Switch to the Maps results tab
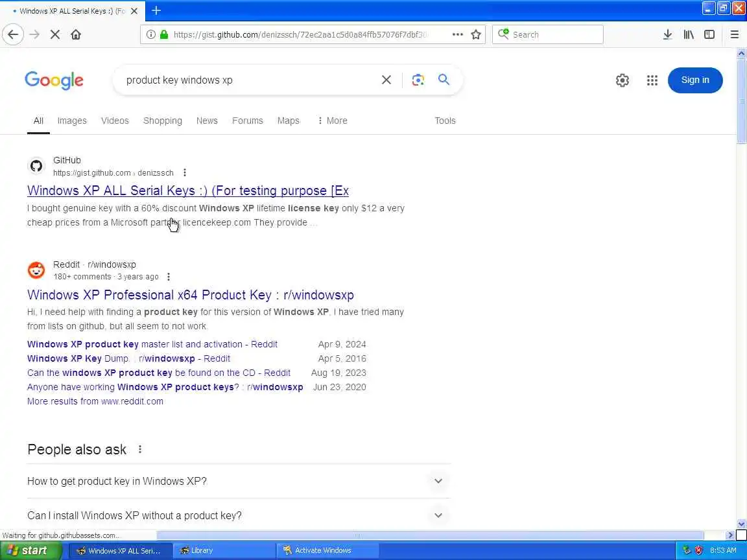 tap(288, 121)
